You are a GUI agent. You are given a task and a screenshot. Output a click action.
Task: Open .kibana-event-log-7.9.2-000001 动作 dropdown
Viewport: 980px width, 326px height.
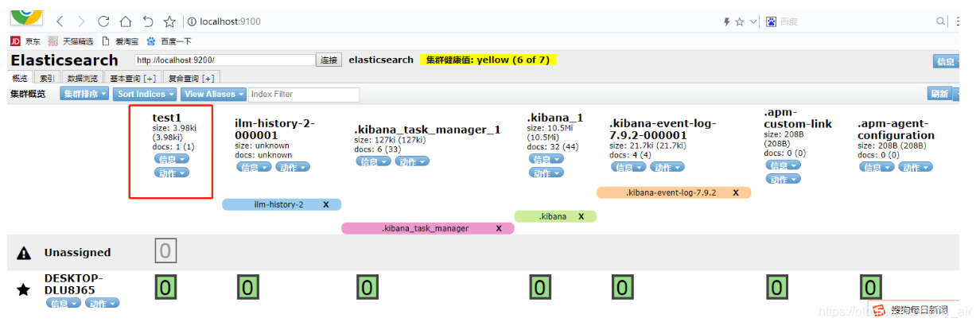click(x=667, y=167)
